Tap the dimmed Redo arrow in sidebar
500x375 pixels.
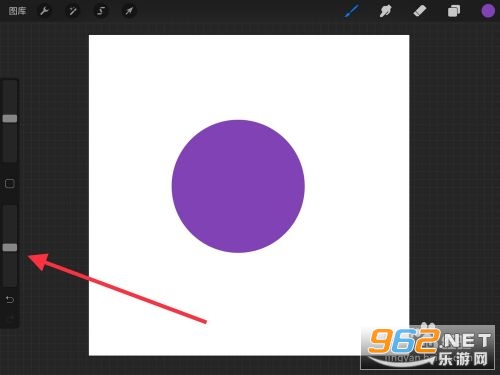(10, 319)
